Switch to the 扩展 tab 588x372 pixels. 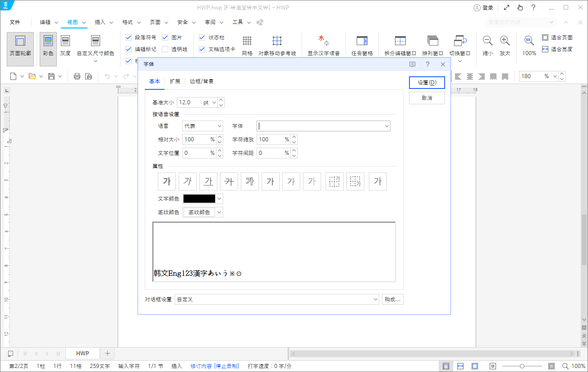pos(175,82)
